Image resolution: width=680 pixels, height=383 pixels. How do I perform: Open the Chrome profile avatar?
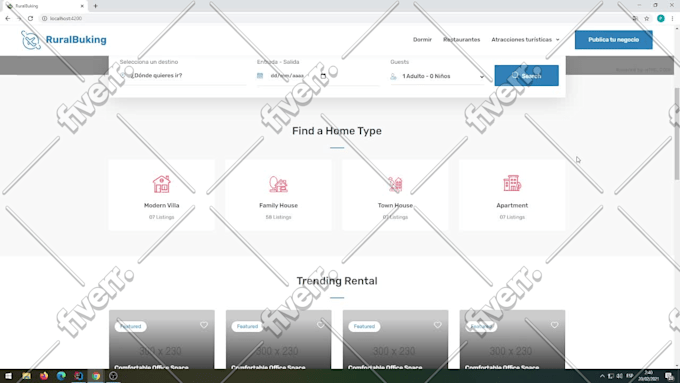pos(660,18)
